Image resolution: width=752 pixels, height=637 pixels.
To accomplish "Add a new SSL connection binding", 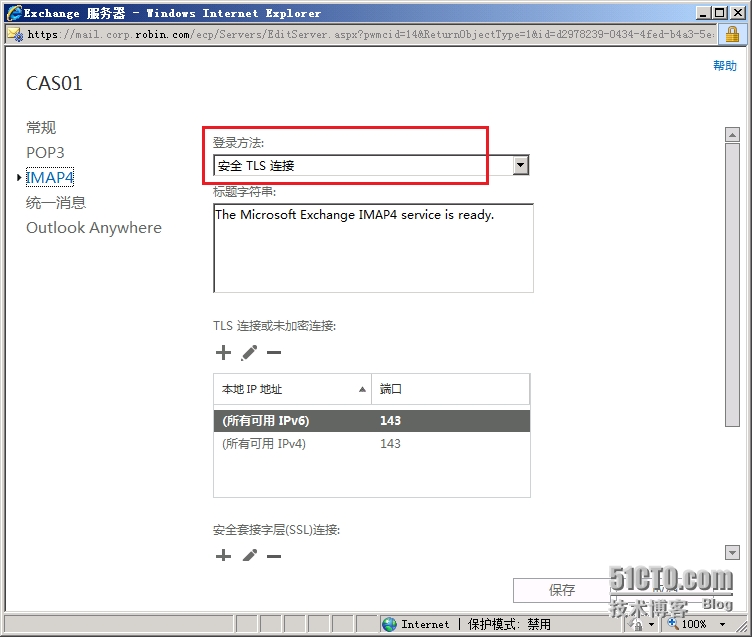I will pyautogui.click(x=223, y=556).
